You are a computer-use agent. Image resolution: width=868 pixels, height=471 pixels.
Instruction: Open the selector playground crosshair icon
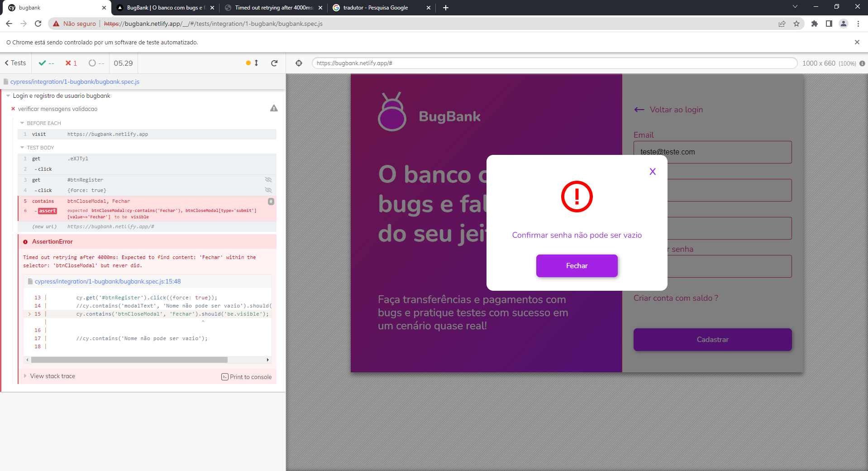pos(299,63)
